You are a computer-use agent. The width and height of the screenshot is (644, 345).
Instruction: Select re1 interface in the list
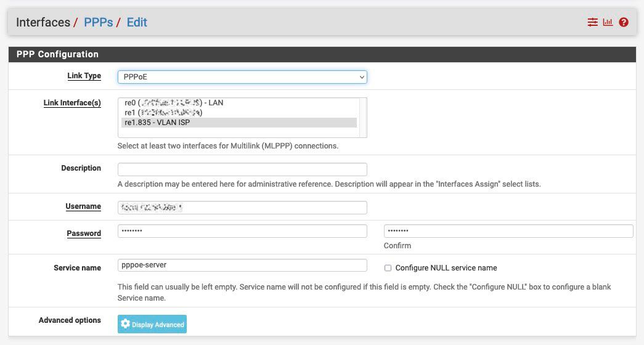pyautogui.click(x=163, y=113)
